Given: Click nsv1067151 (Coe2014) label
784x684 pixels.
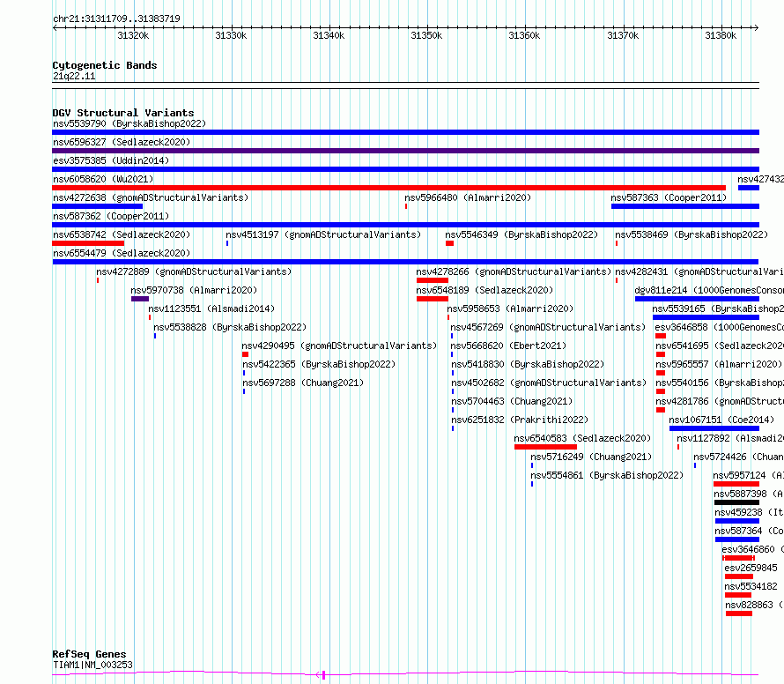Looking at the screenshot, I should coord(721,420).
